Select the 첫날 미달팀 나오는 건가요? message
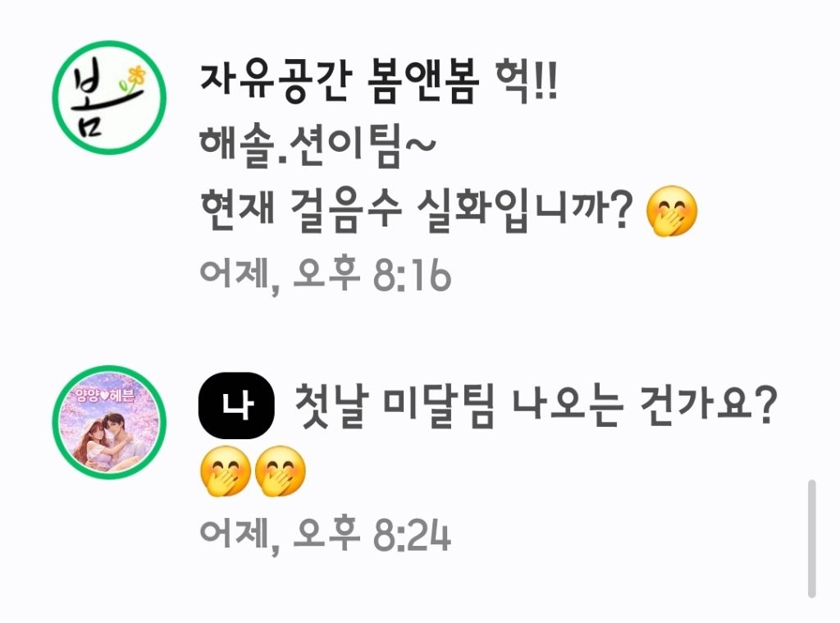The image size is (840, 623). [535, 405]
